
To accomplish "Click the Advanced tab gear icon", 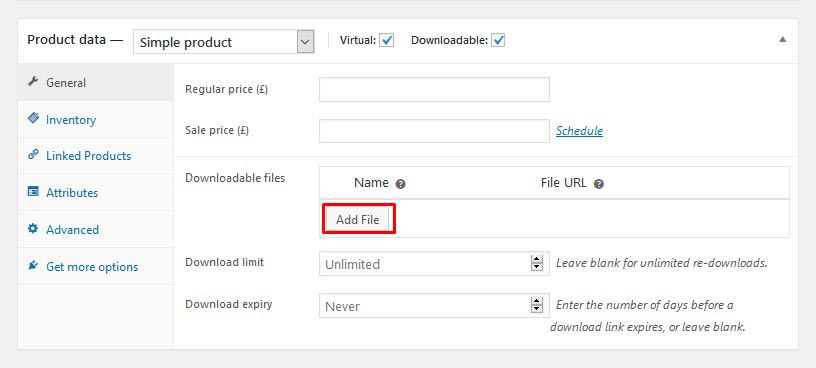I will pos(33,229).
